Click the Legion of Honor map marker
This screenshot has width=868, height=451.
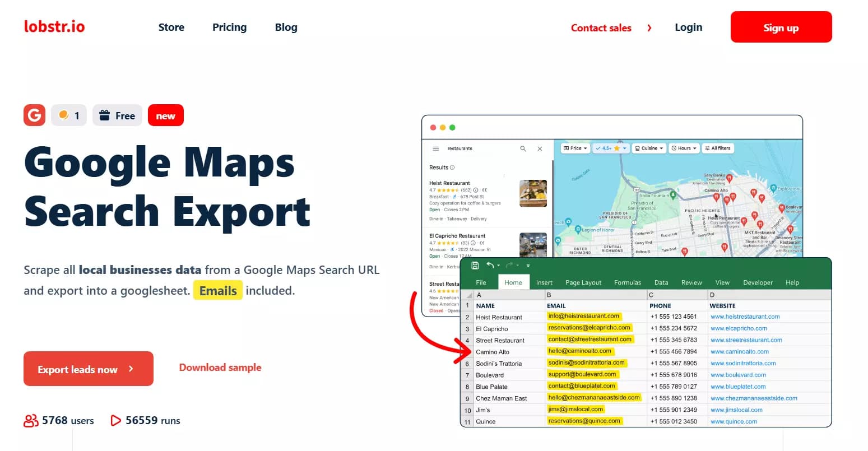(x=578, y=229)
